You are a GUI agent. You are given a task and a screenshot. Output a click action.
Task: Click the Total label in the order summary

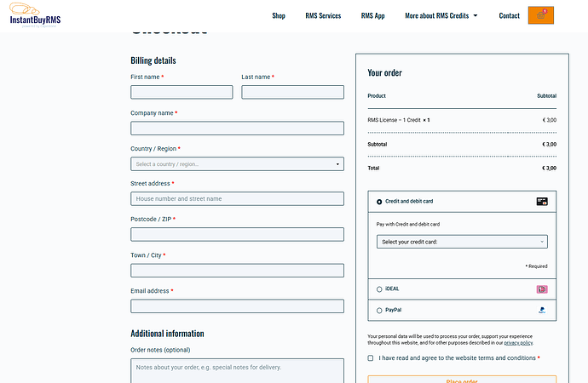[x=373, y=169]
